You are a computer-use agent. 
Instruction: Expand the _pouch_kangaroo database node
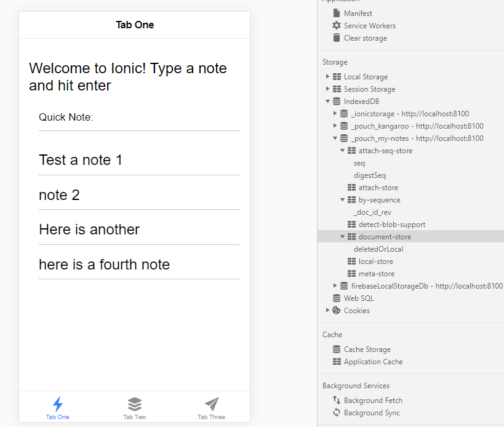pos(335,126)
